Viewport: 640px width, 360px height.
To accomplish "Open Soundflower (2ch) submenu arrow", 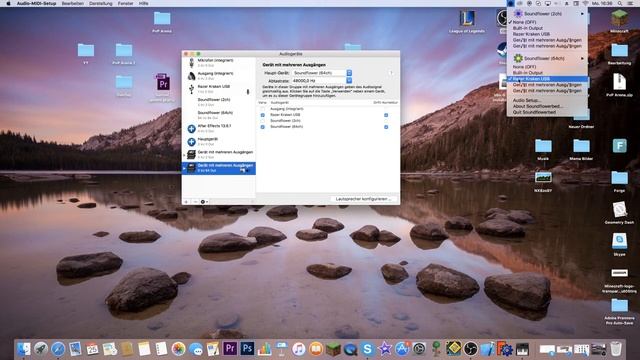I will pos(582,13).
